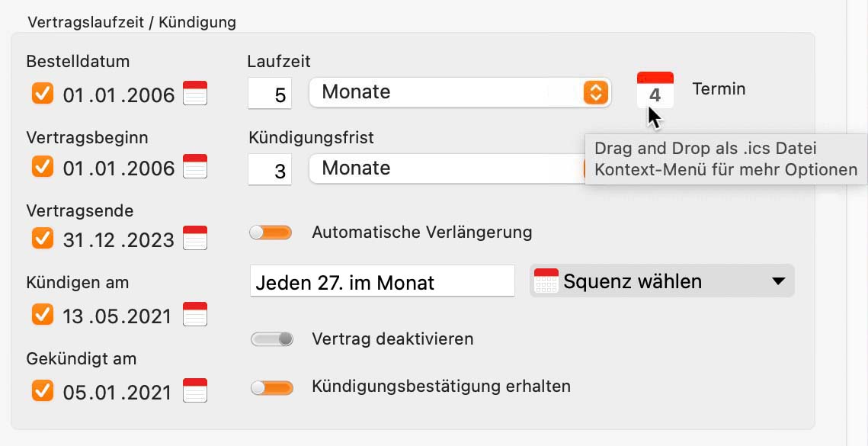The width and height of the screenshot is (868, 446).
Task: Open calendar picker for Gekündigt am
Action: coord(195,390)
